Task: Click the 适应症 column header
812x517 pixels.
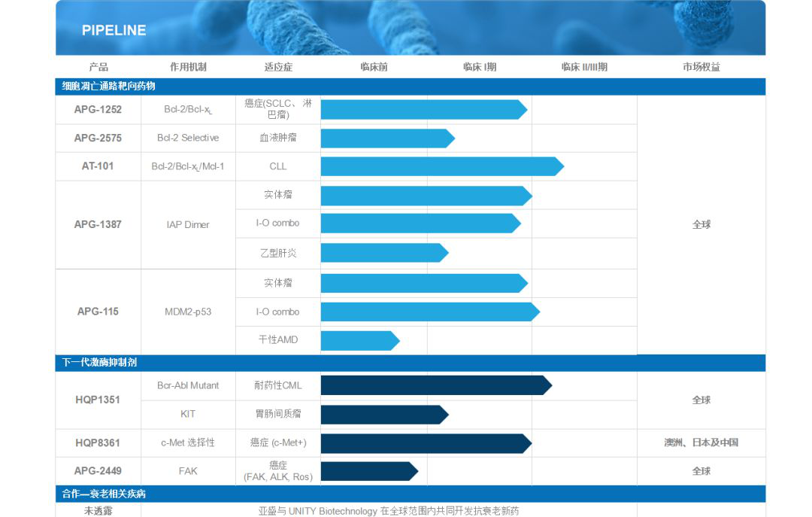Action: tap(278, 66)
